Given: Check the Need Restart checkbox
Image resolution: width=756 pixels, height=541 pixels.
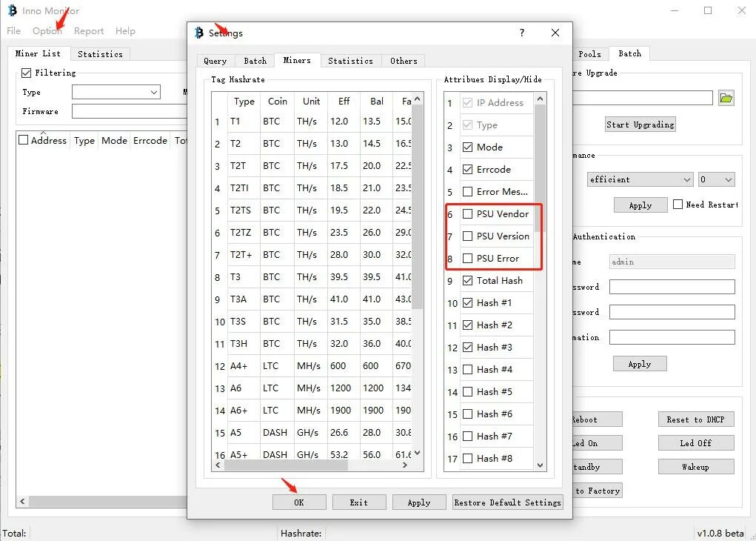Looking at the screenshot, I should [678, 204].
